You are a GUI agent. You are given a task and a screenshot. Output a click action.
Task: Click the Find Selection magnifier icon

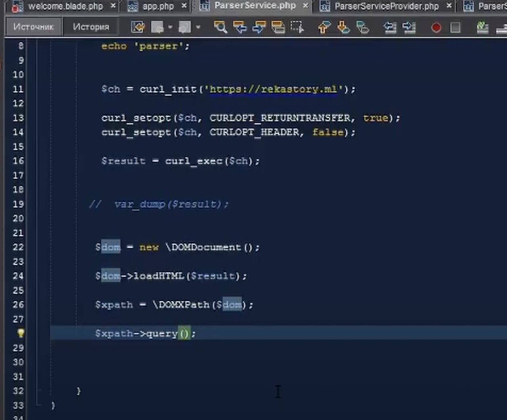point(220,27)
